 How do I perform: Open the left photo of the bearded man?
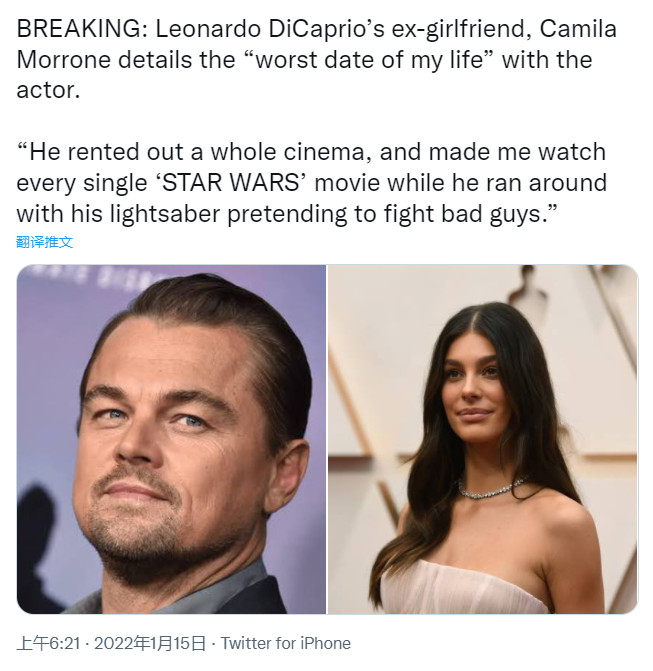[x=171, y=439]
